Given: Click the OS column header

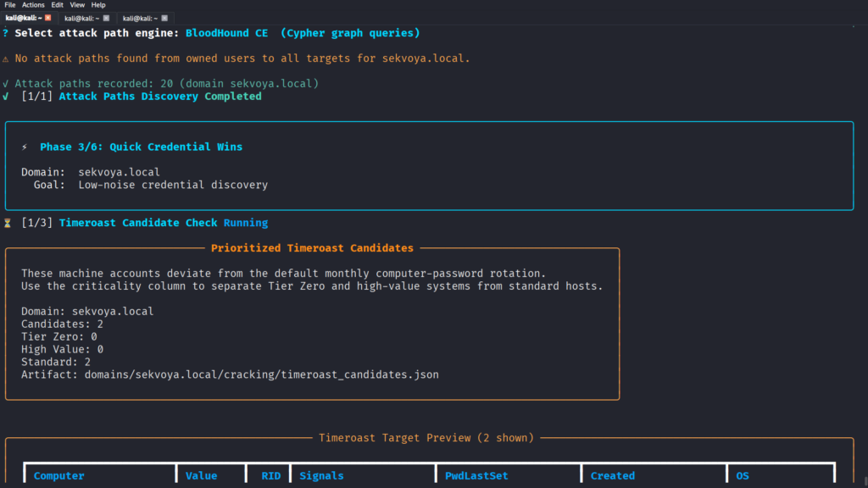Looking at the screenshot, I should (x=742, y=476).
